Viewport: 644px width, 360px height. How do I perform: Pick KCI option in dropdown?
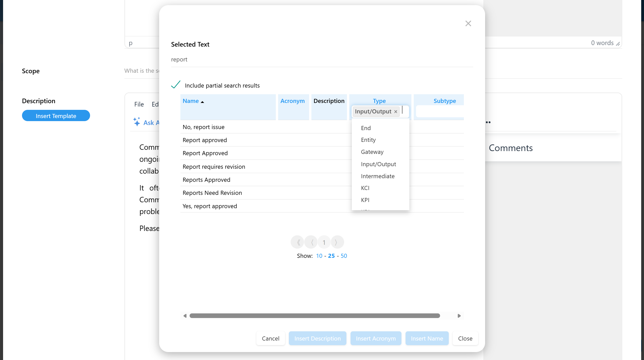click(x=365, y=188)
